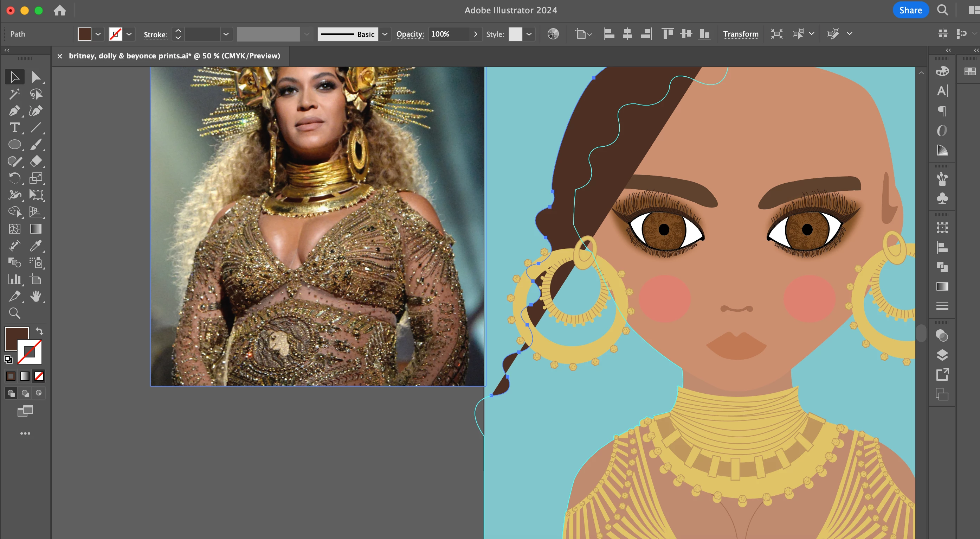980x539 pixels.
Task: Select the Type tool
Action: click(x=14, y=127)
